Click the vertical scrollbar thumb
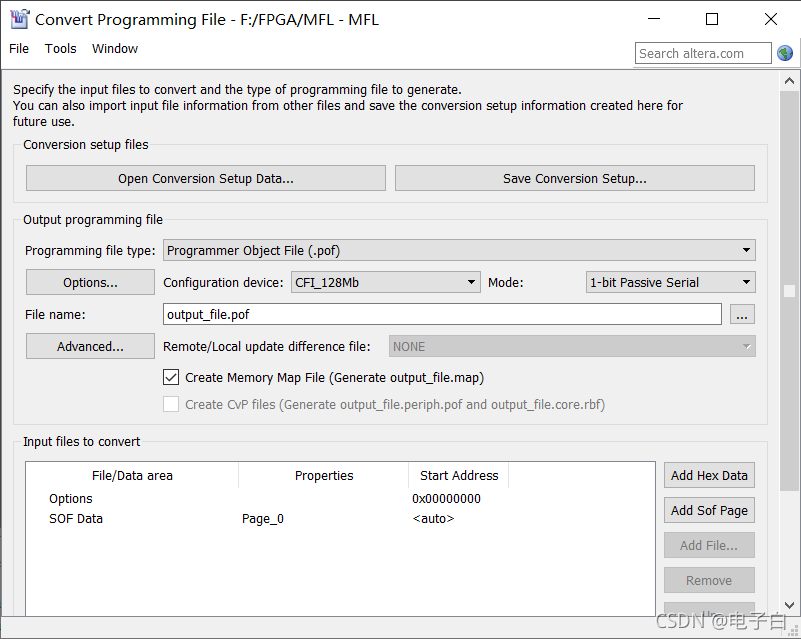 (x=789, y=291)
